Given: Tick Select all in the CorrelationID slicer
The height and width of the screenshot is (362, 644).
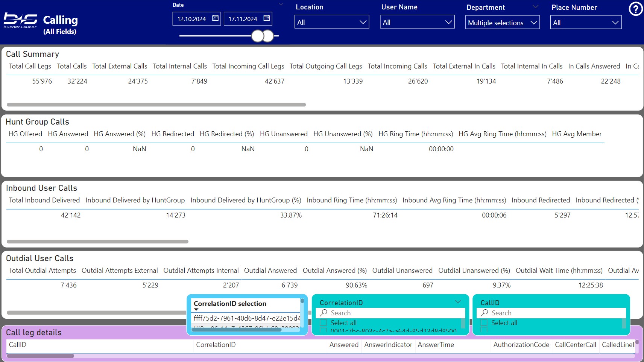Looking at the screenshot, I should coord(323,322).
